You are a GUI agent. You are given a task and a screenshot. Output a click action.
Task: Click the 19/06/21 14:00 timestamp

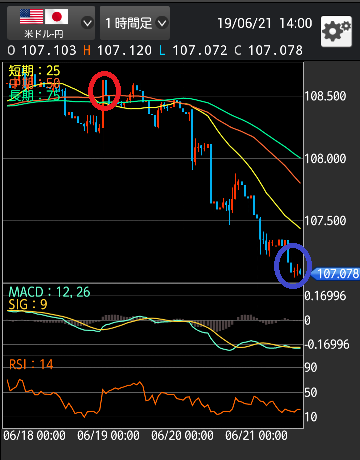[x=265, y=23]
